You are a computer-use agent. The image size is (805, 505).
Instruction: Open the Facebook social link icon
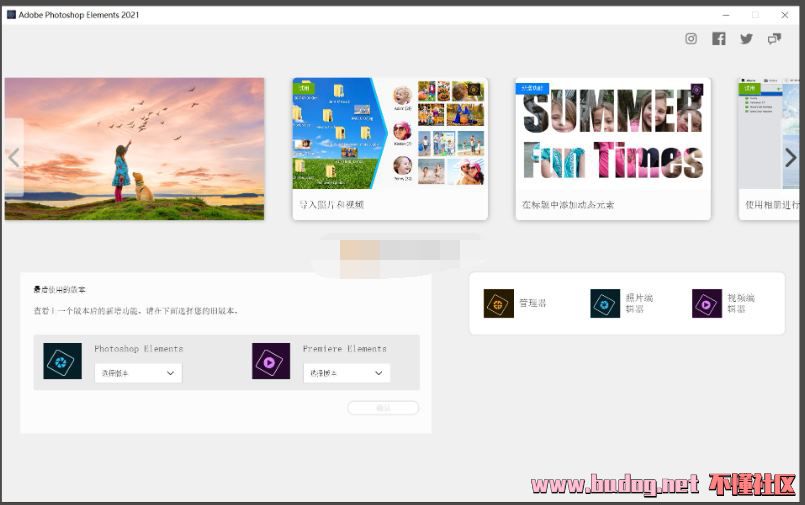click(719, 38)
